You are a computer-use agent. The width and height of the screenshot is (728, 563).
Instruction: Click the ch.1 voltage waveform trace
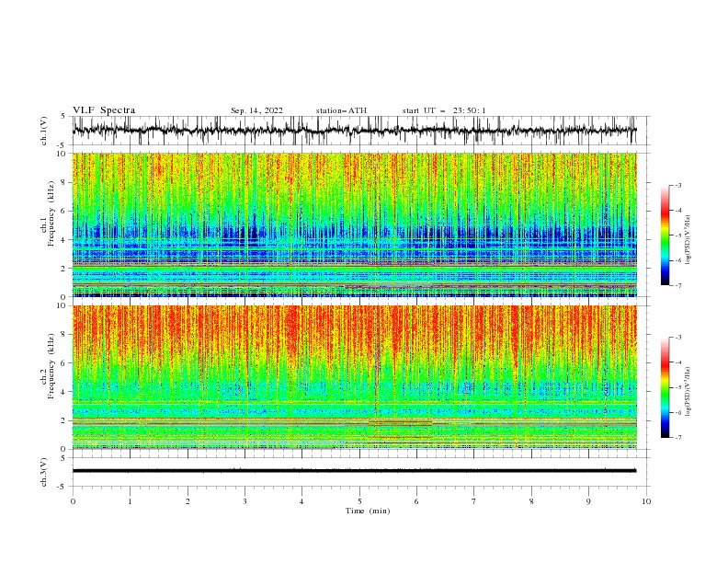[355, 130]
